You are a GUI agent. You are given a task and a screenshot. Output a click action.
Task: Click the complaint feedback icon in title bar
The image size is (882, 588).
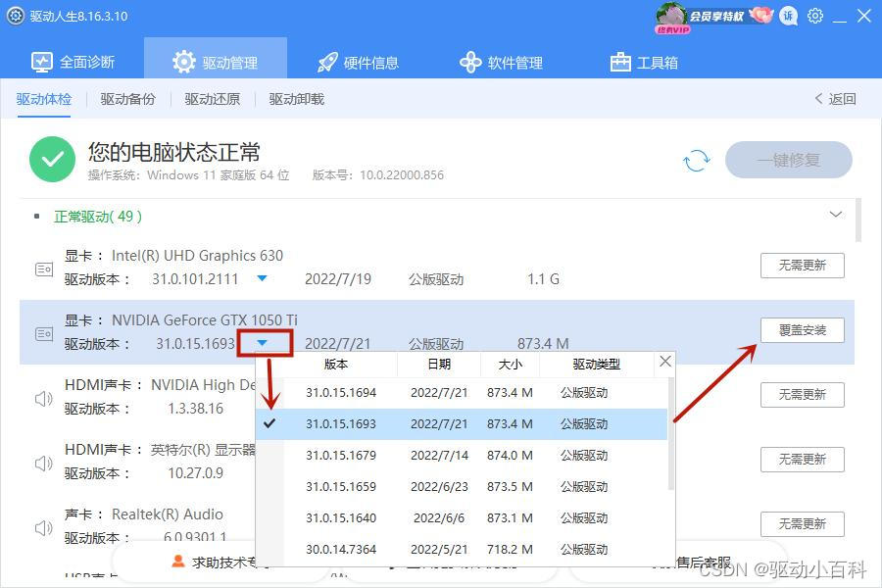[788, 16]
